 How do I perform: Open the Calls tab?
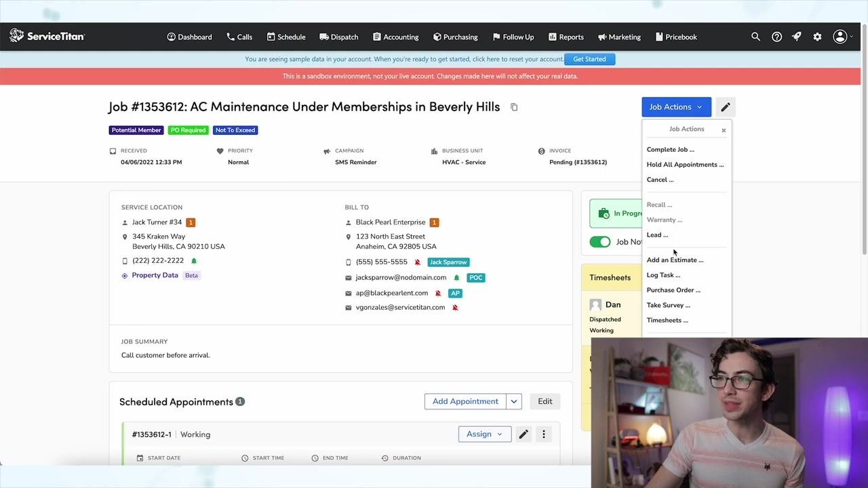tap(239, 37)
